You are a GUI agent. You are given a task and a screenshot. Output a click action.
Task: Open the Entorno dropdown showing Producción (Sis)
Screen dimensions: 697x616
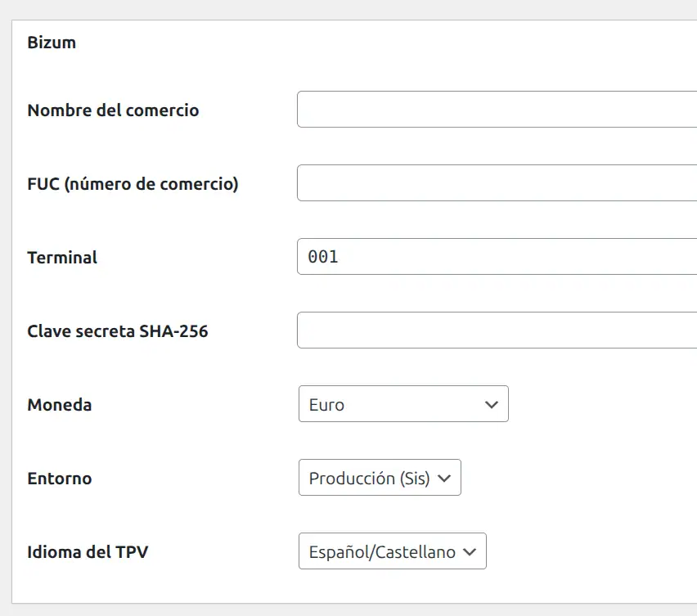(x=380, y=478)
